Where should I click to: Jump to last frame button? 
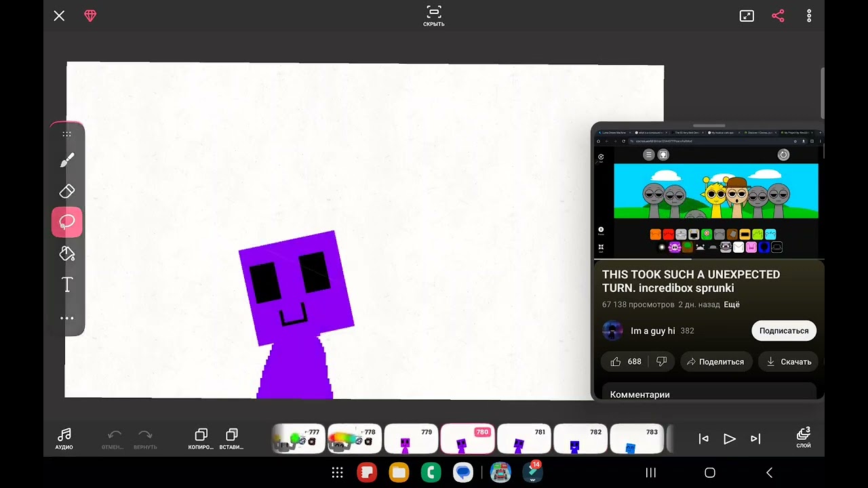coord(755,439)
